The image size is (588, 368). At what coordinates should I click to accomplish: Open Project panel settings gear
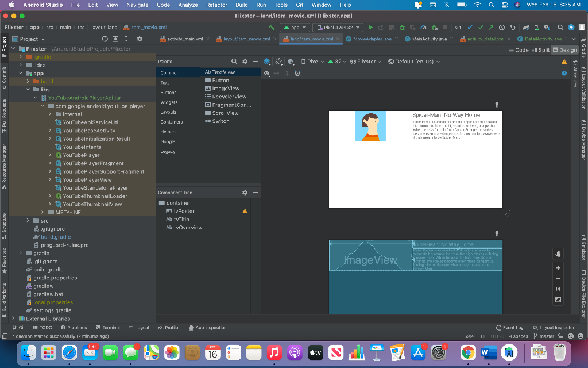point(140,39)
